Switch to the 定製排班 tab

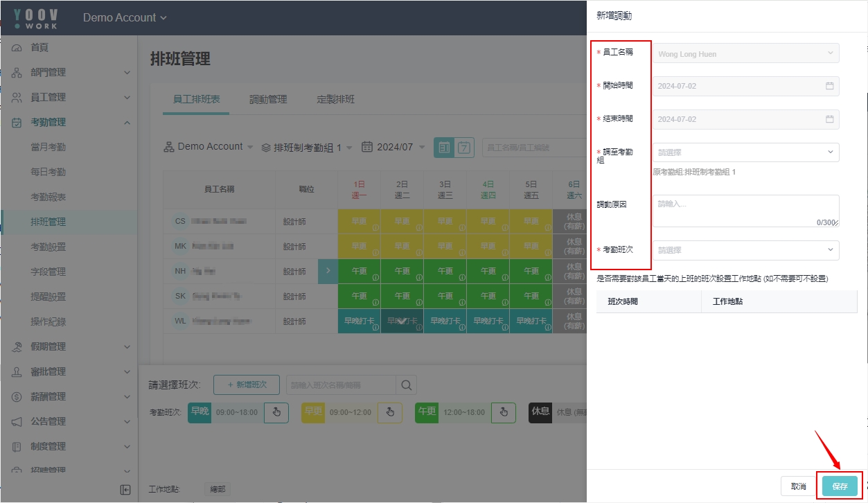(335, 99)
